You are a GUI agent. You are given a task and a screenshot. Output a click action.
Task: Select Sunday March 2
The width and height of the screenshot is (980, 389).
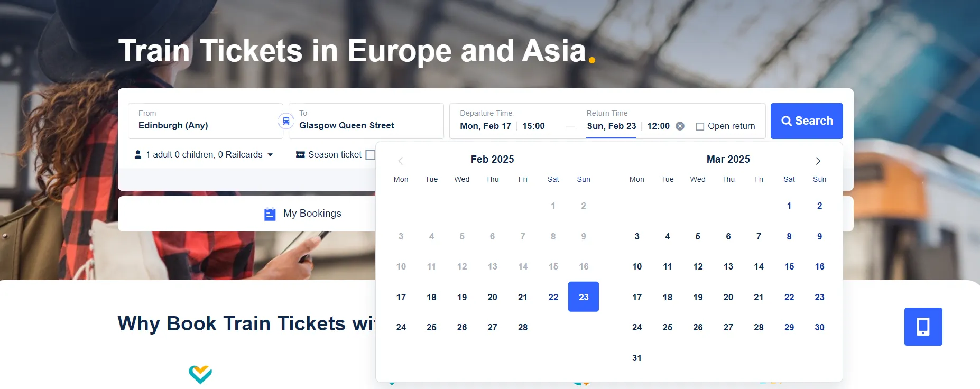click(820, 206)
